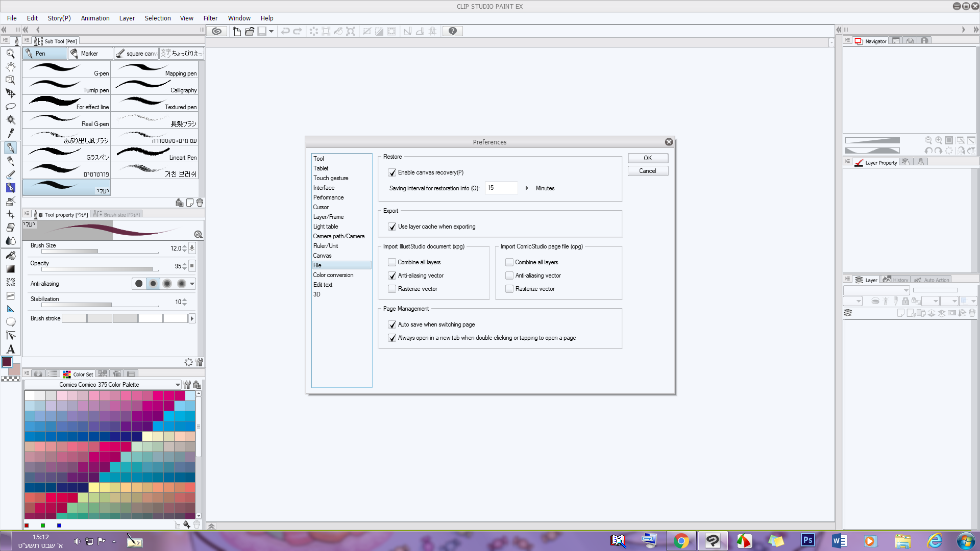Enable Rasterize vector for IllustStudio import
This screenshot has width=980, height=551.
pos(392,289)
